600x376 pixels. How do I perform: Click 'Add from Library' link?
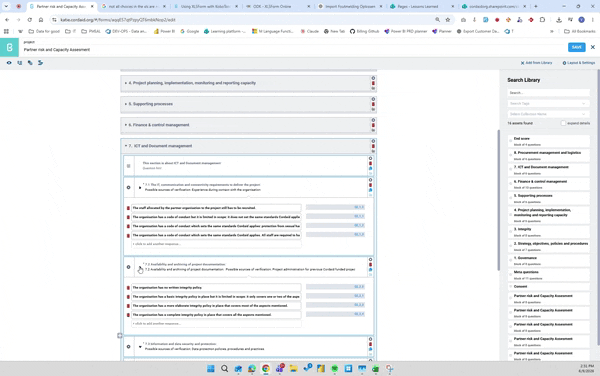pos(536,63)
